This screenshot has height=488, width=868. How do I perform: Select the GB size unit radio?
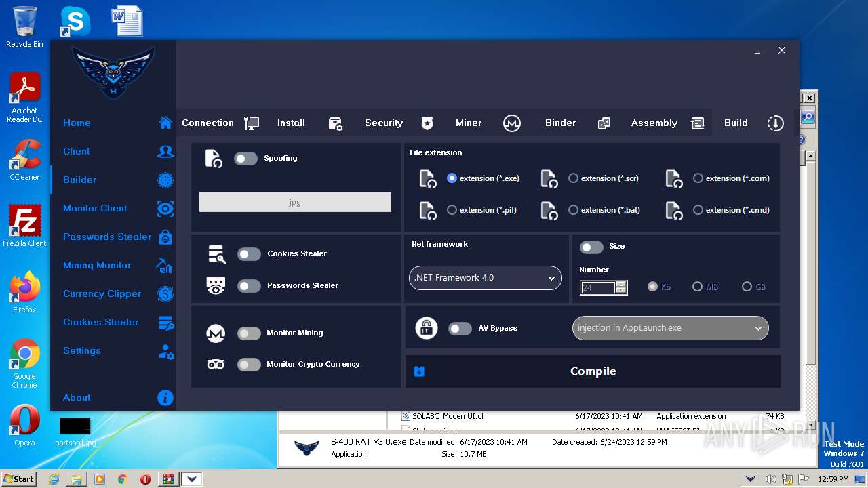pyautogui.click(x=747, y=287)
